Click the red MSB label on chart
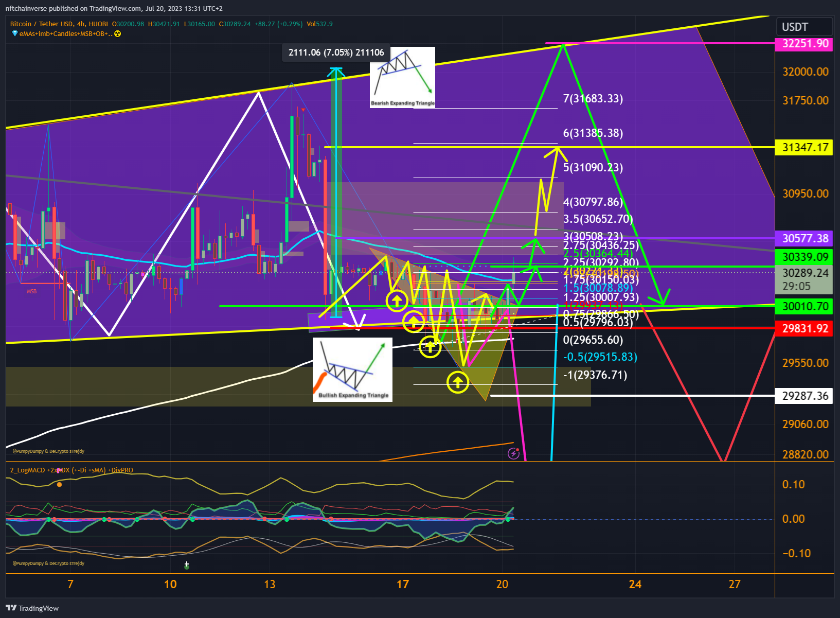This screenshot has width=840, height=618. point(32,292)
